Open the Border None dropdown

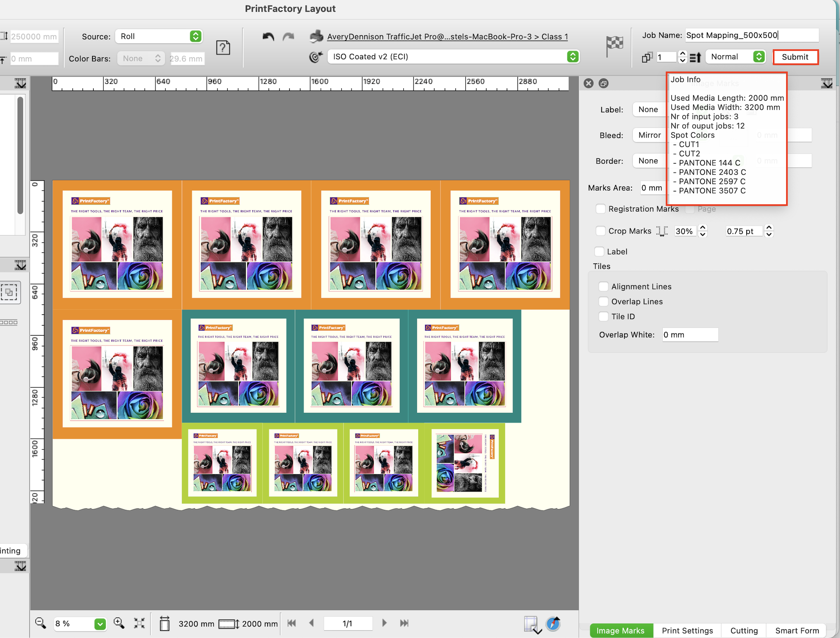pos(649,161)
